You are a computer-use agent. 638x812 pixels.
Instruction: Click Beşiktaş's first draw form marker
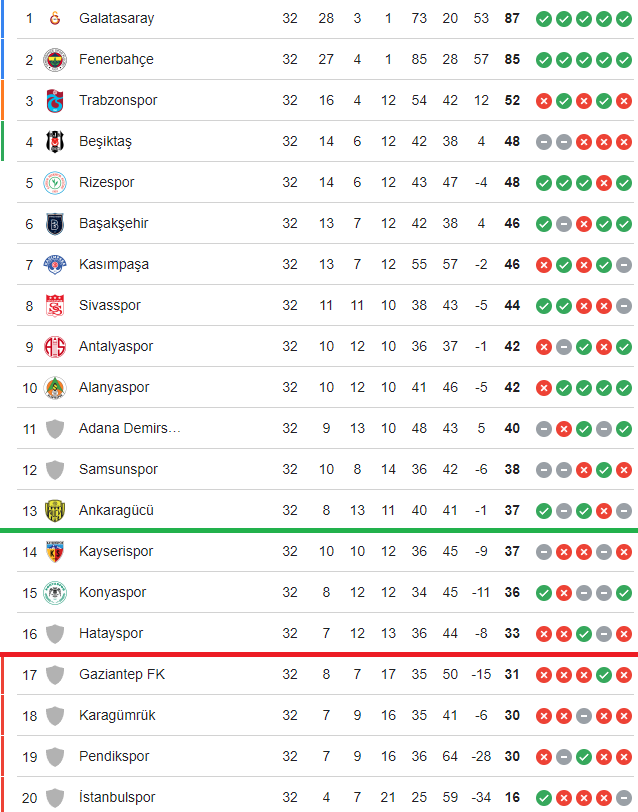544,142
